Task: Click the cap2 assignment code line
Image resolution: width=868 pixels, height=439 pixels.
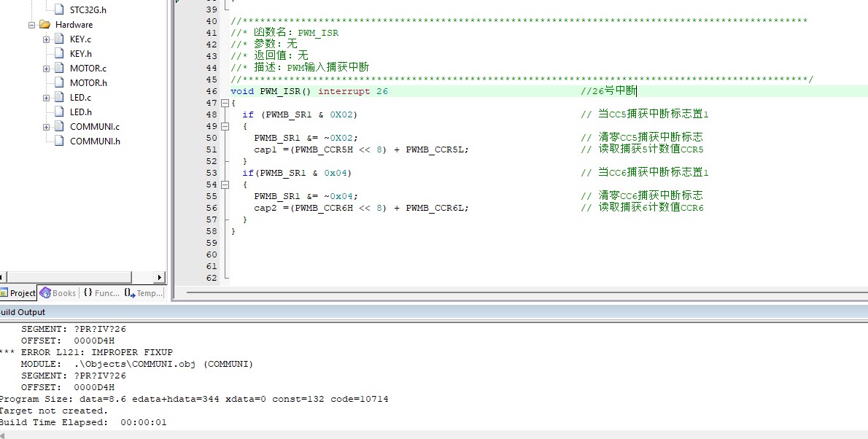Action: [362, 208]
